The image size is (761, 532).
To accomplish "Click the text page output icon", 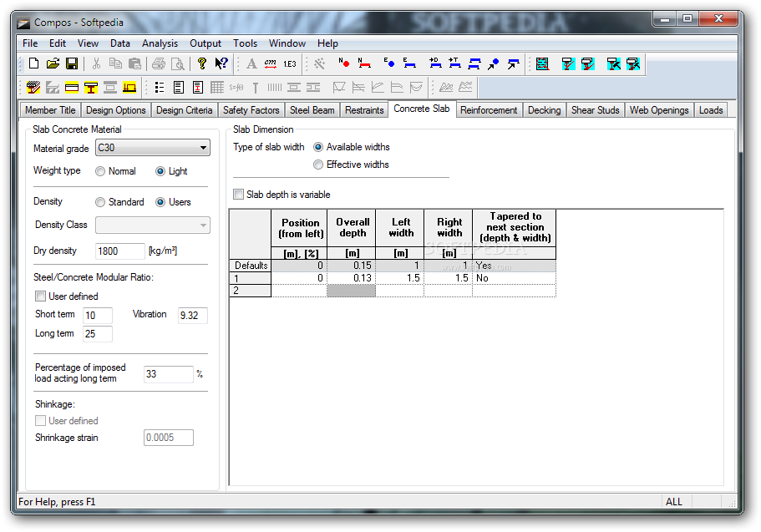I will coord(179,88).
